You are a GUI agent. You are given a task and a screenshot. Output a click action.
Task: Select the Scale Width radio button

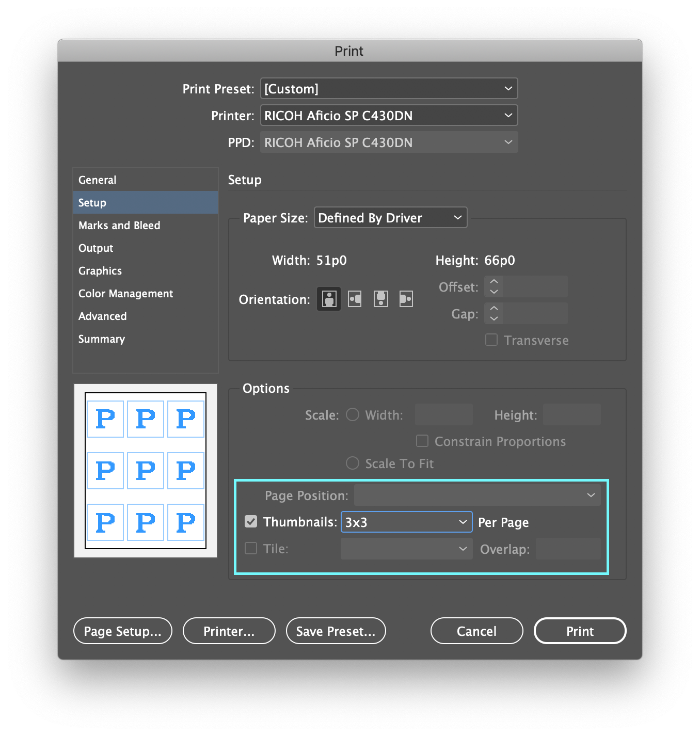tap(353, 414)
